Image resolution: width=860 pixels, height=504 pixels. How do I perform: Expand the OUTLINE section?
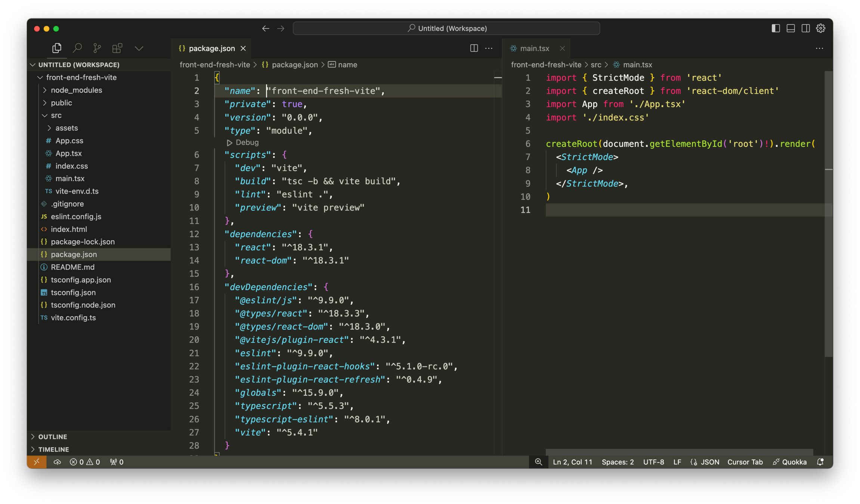click(x=53, y=436)
